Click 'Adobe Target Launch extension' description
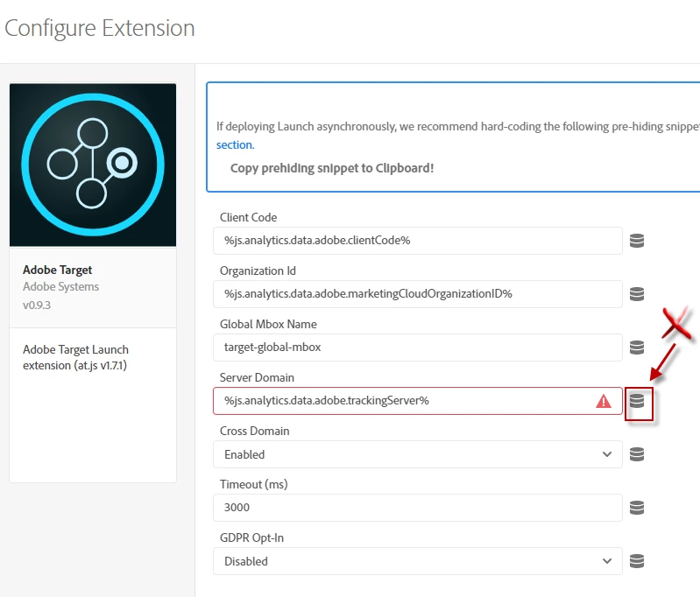 [75, 357]
